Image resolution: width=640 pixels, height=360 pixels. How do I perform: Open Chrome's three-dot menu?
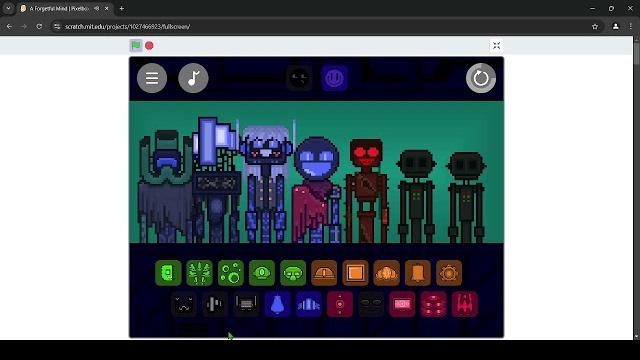[631, 27]
